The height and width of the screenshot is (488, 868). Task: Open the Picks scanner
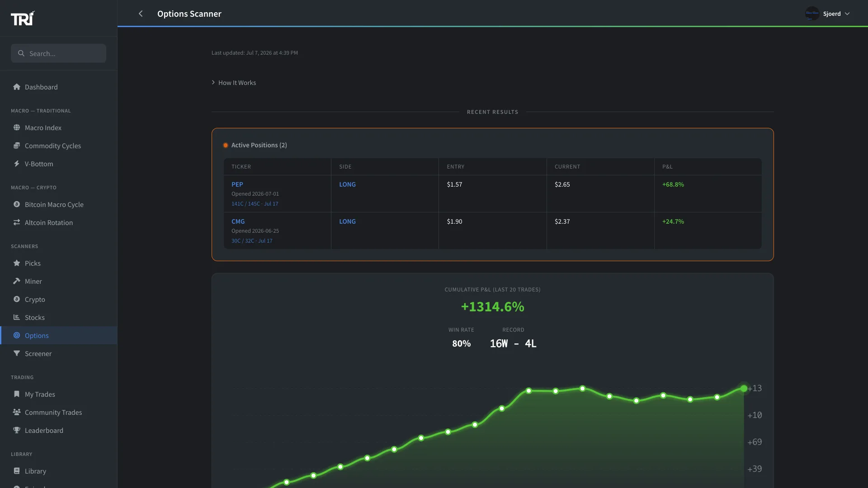(x=59, y=263)
